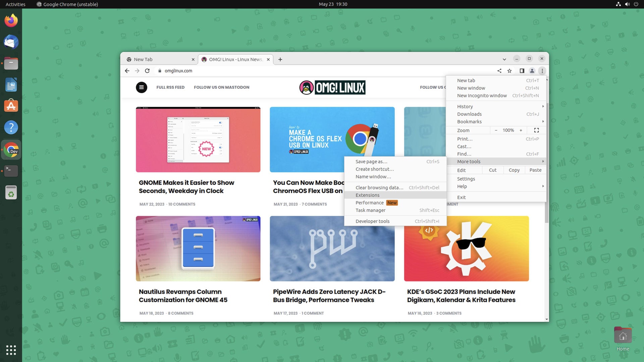Viewport: 644px width, 362px height.
Task: Click the three-dot Chrome menu button
Action: 542,71
